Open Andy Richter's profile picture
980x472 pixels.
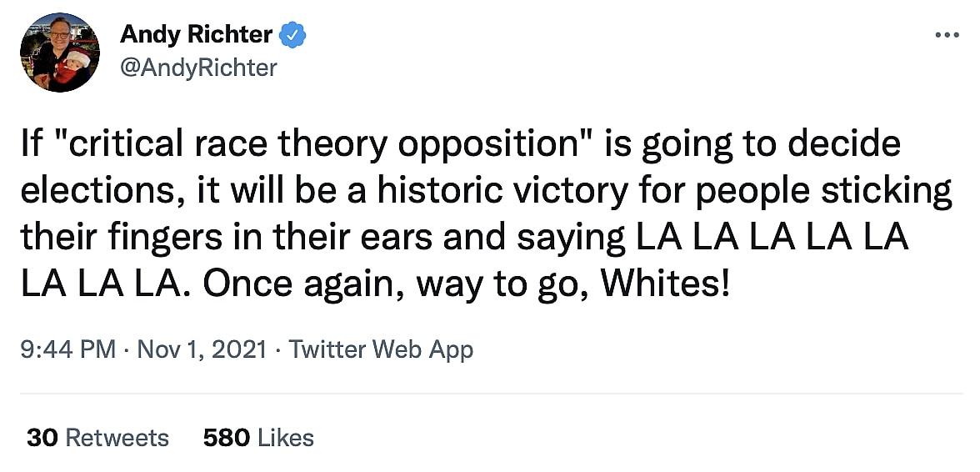tap(61, 53)
